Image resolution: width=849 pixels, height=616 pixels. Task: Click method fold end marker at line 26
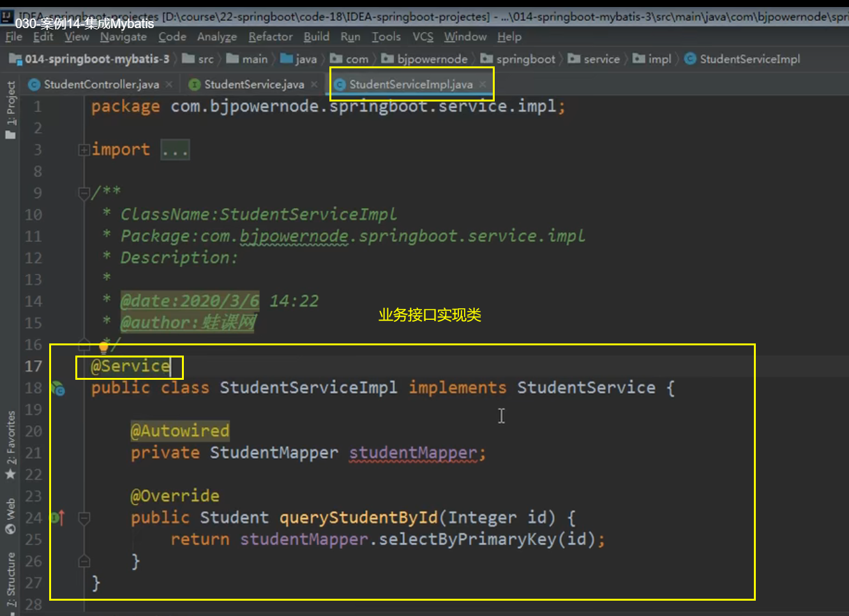pos(84,561)
